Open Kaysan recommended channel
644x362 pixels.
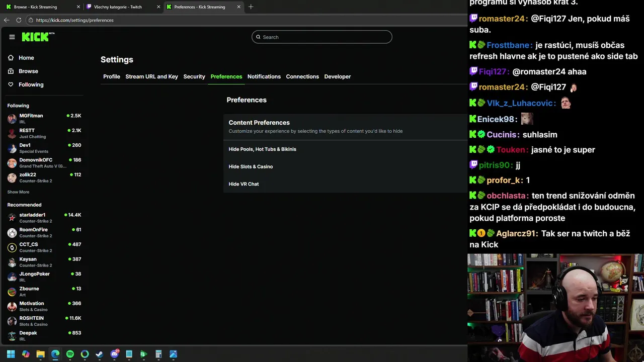point(44,262)
